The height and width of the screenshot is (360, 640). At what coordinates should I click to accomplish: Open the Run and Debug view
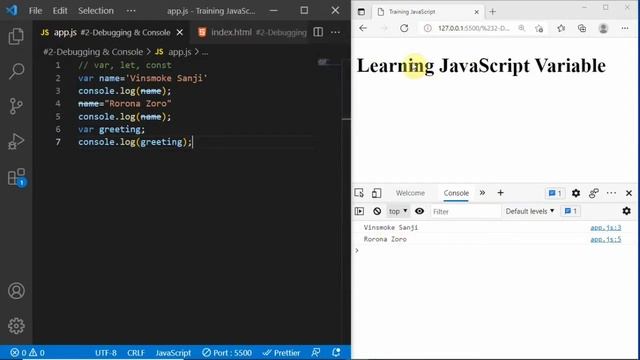pyautogui.click(x=16, y=142)
